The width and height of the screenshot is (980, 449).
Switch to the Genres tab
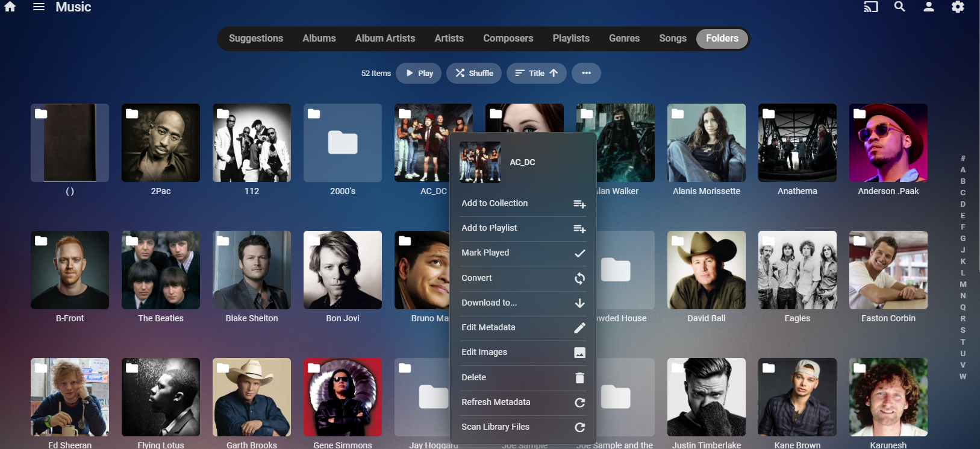tap(624, 39)
